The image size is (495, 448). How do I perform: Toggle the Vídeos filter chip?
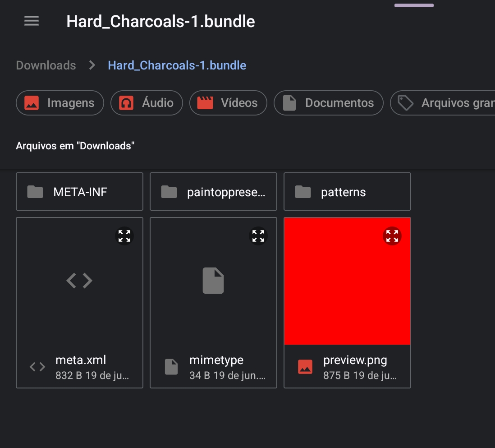(228, 103)
